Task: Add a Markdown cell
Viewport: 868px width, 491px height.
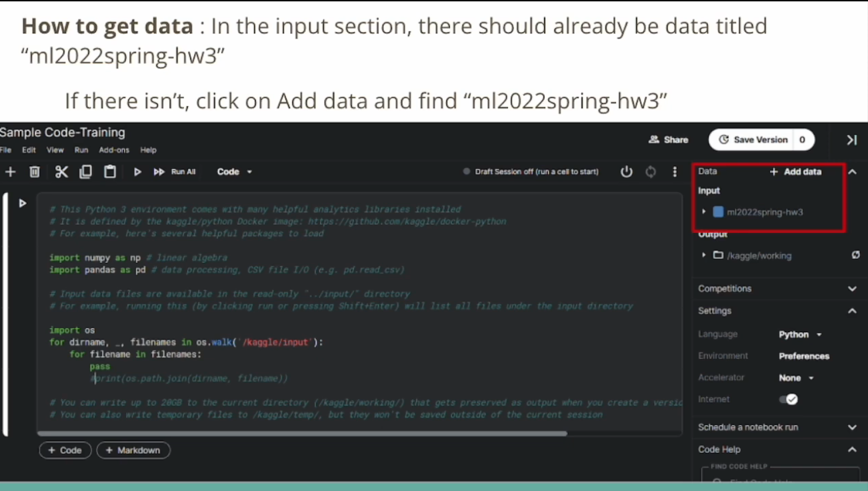Action: pyautogui.click(x=133, y=450)
